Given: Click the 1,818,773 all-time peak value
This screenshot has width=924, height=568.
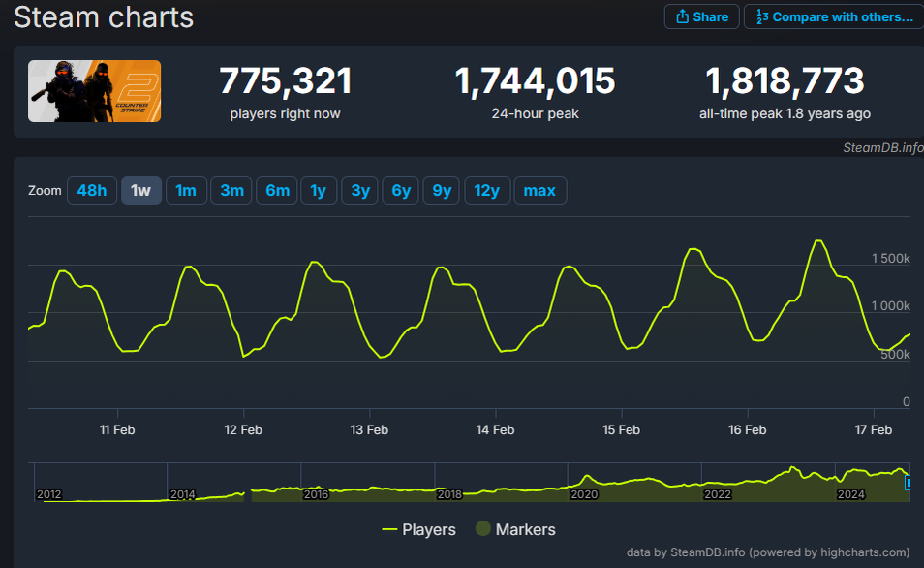Looking at the screenshot, I should click(x=785, y=80).
